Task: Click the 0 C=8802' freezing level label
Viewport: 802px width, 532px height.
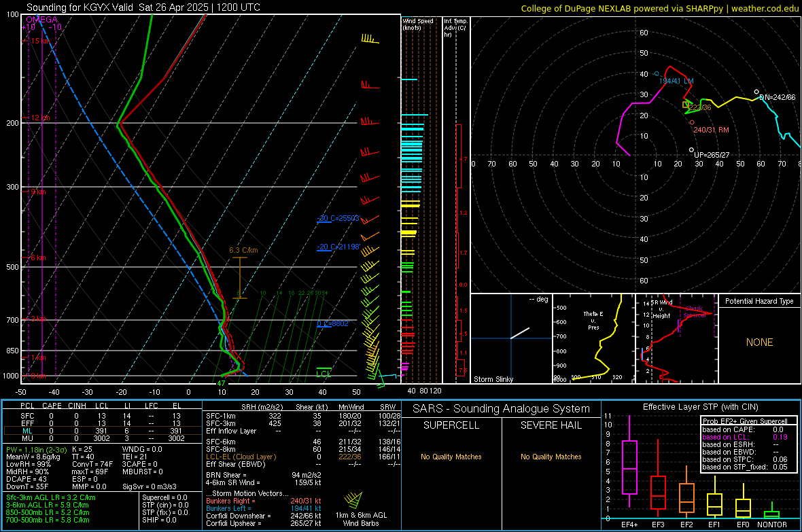Action: click(x=333, y=323)
